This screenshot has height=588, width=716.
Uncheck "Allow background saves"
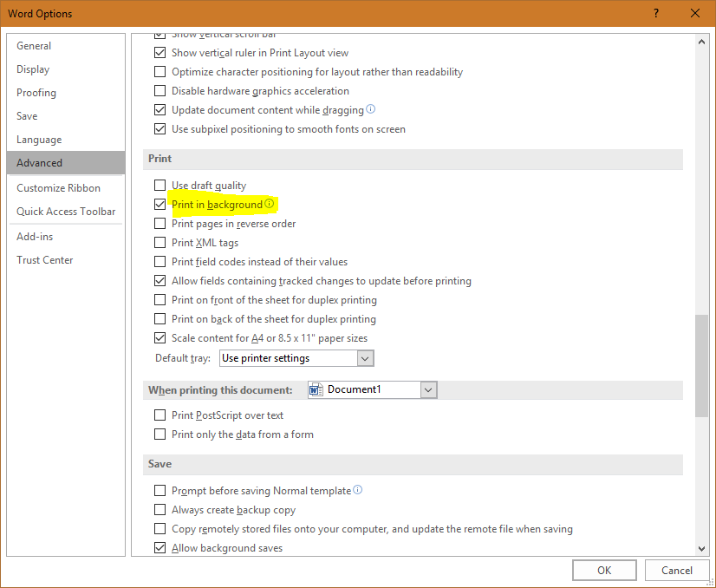click(159, 547)
